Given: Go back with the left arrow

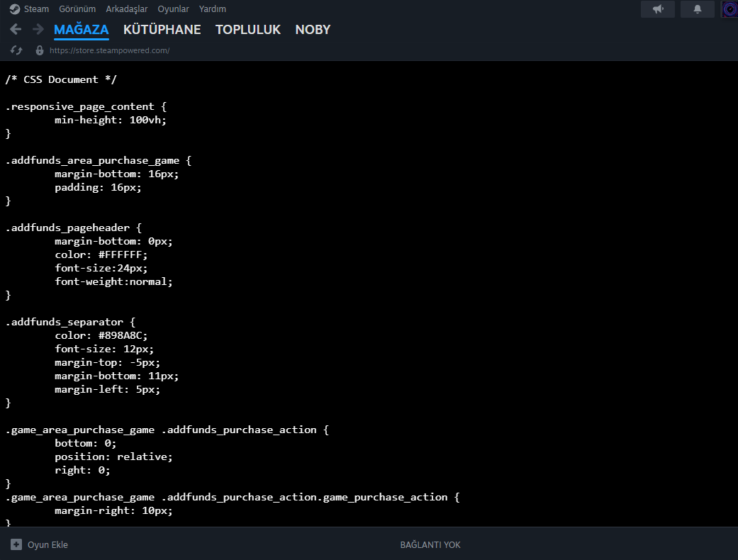Looking at the screenshot, I should coord(16,29).
